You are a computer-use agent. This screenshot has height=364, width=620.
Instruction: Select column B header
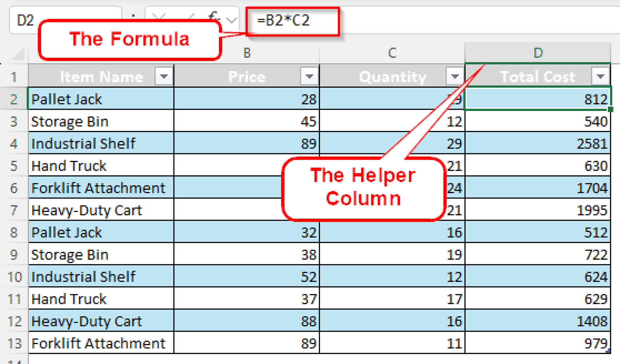(247, 53)
